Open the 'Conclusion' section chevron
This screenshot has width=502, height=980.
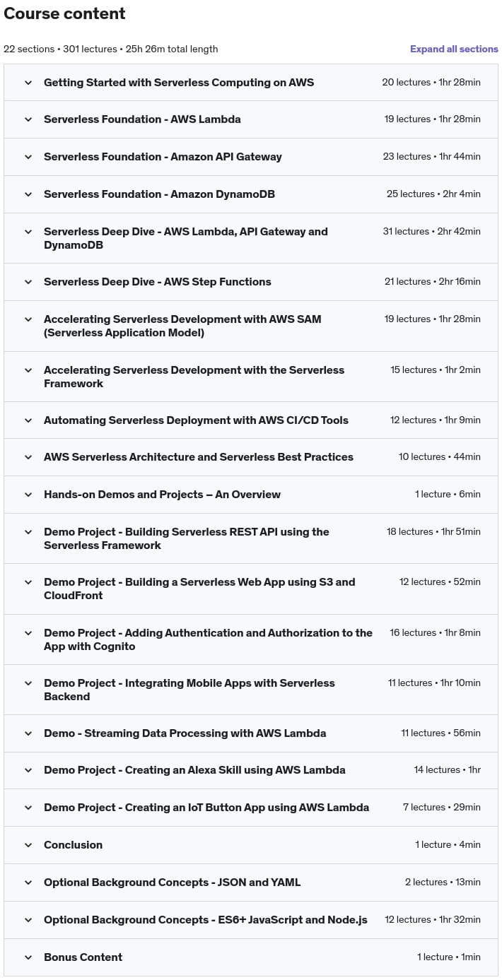pyautogui.click(x=28, y=844)
